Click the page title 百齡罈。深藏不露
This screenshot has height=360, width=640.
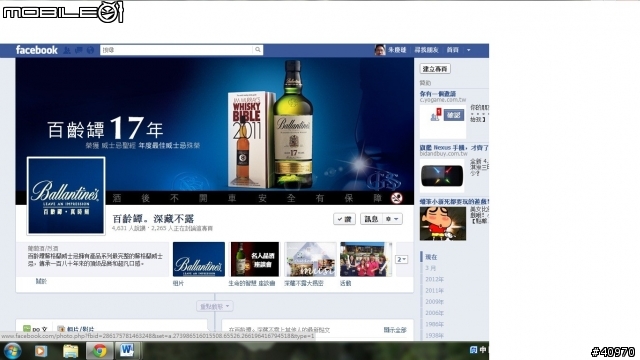(x=153, y=219)
